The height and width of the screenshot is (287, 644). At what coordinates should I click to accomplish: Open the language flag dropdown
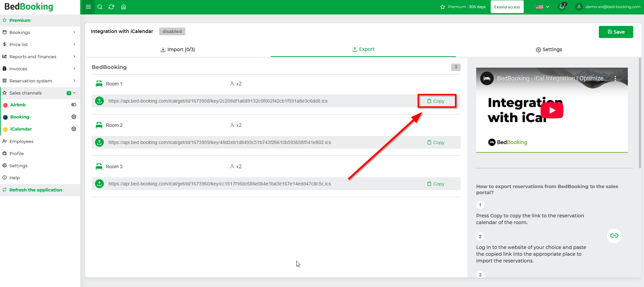pyautogui.click(x=543, y=7)
